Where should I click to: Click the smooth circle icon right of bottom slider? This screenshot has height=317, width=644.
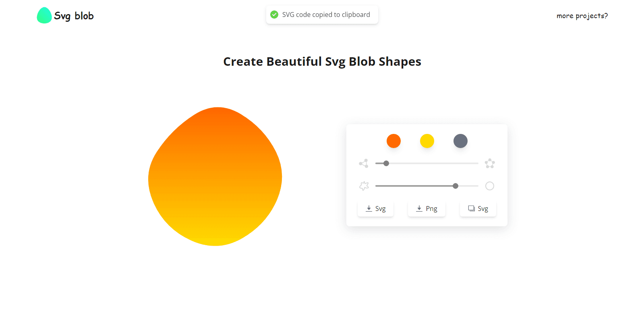490,186
